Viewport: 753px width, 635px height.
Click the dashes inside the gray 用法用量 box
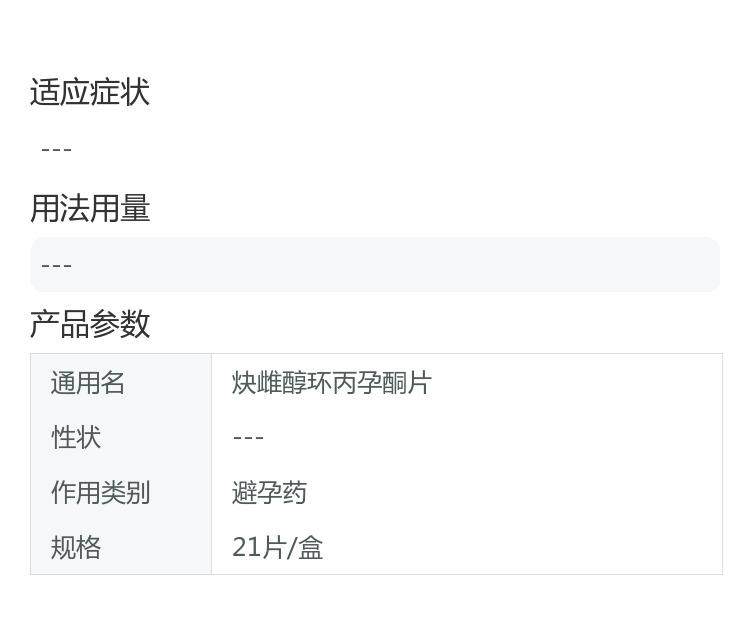[56, 265]
